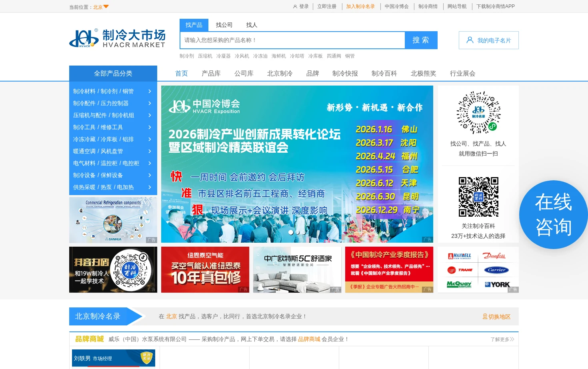Image resolution: width=588 pixels, height=369 pixels.
Task: Open the location dropdown arrow next to 北京
Action: (x=106, y=7)
